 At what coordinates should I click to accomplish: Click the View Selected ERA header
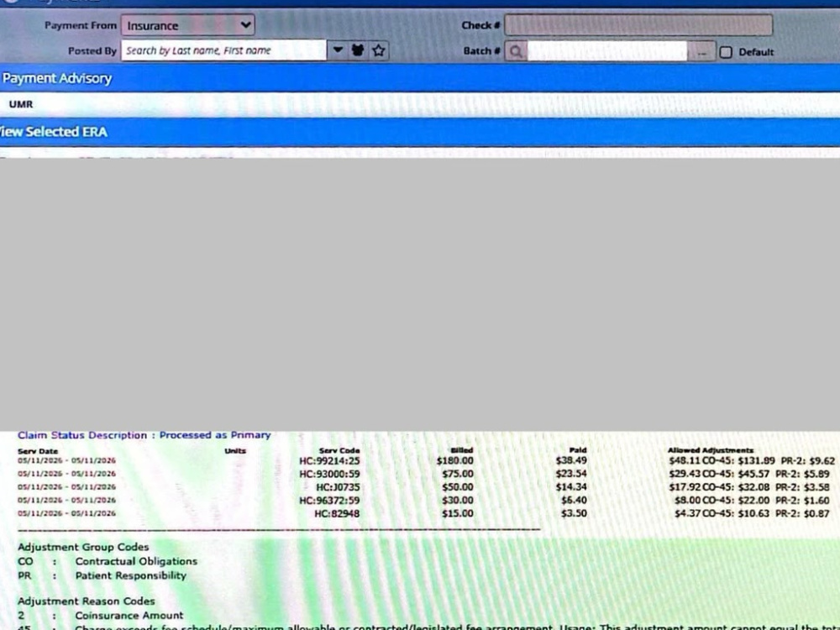(x=420, y=132)
